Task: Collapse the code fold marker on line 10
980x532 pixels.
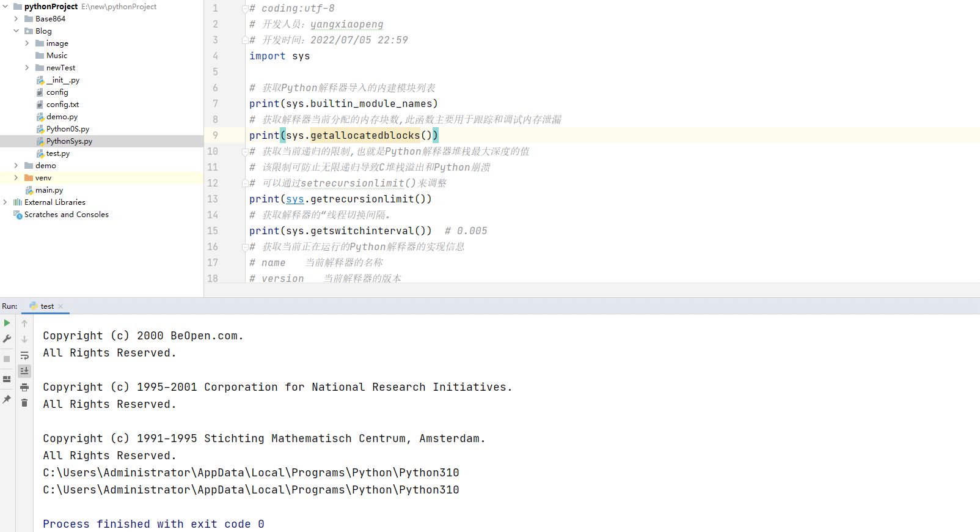Action: coord(244,151)
